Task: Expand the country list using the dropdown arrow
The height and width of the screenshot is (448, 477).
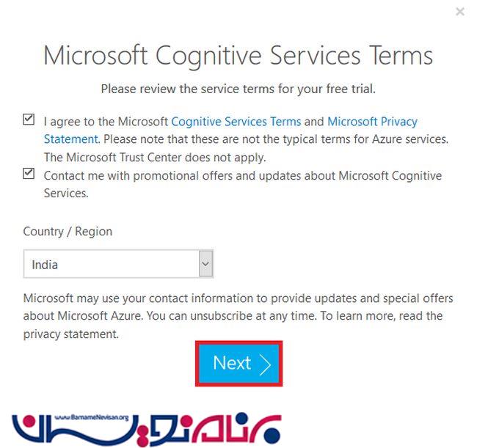Action: (205, 264)
